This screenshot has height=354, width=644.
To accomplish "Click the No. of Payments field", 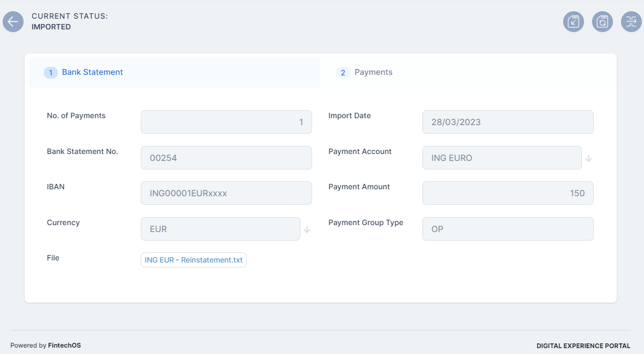I will click(x=226, y=122).
